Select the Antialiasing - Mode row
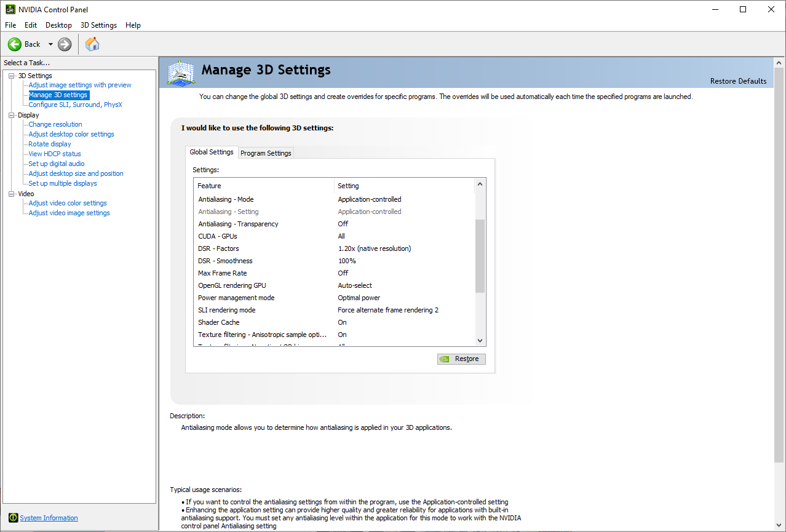This screenshot has width=786, height=532. pos(334,199)
